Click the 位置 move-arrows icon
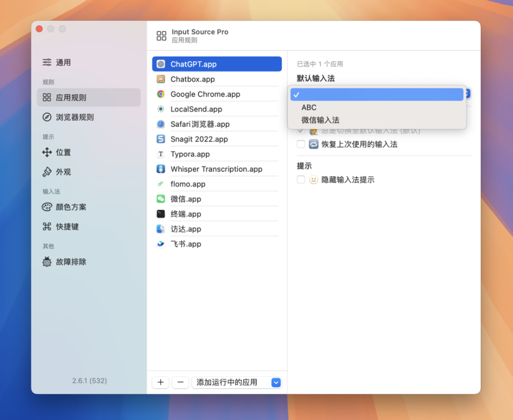 tap(47, 152)
